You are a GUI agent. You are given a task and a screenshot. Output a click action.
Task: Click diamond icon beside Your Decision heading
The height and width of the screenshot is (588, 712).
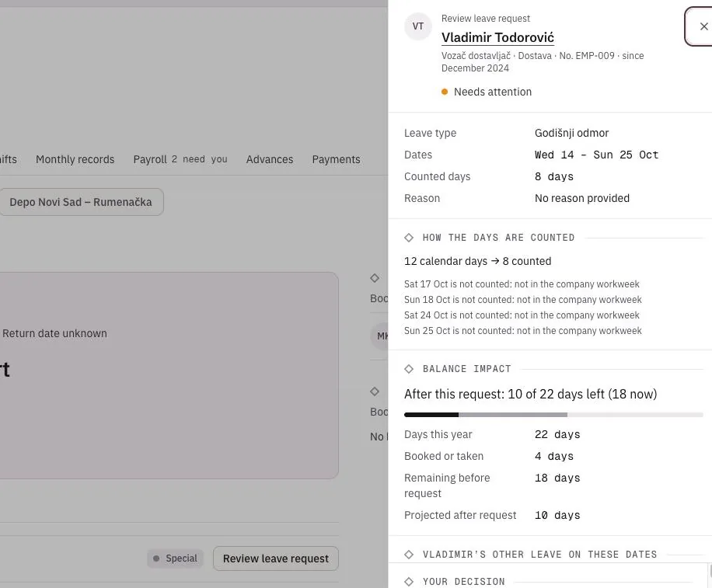coord(409,582)
